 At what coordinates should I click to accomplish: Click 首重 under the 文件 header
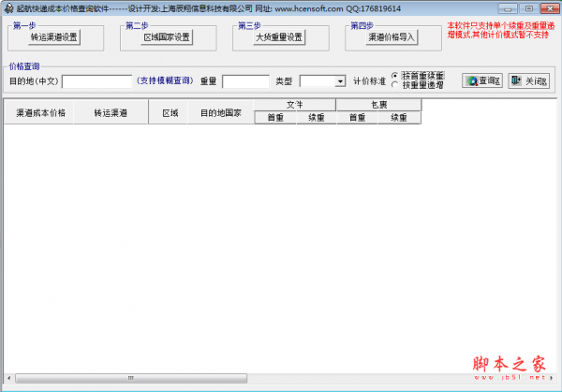[x=275, y=118]
